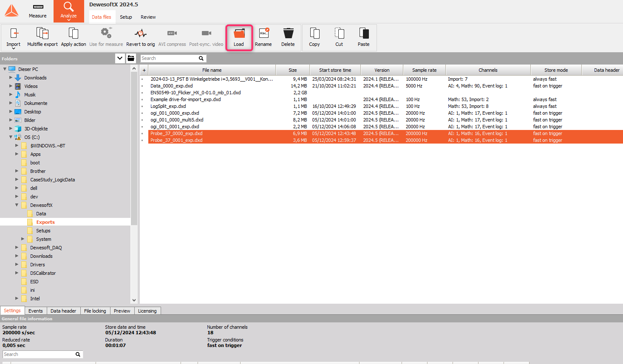Switch to the File locking tab

click(x=95, y=311)
